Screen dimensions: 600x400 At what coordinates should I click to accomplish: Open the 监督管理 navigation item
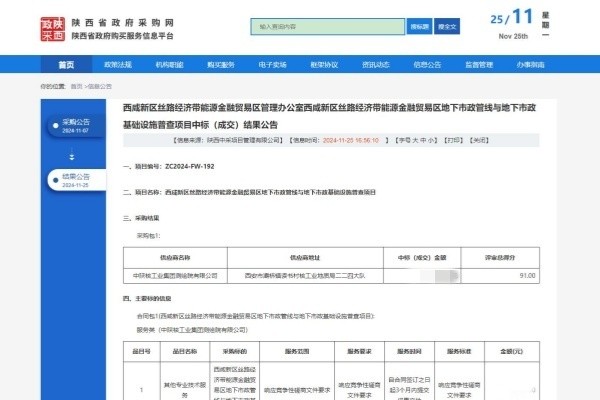pyautogui.click(x=479, y=64)
